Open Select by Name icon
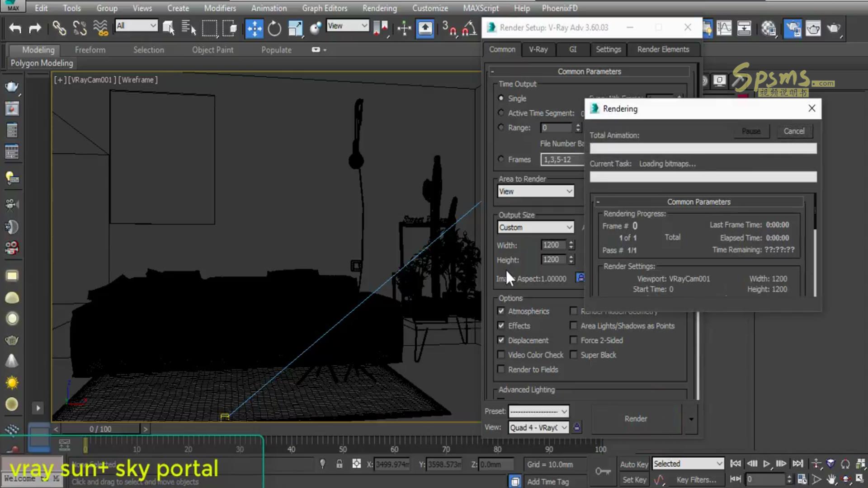Image resolution: width=868 pixels, height=488 pixels. [189, 28]
